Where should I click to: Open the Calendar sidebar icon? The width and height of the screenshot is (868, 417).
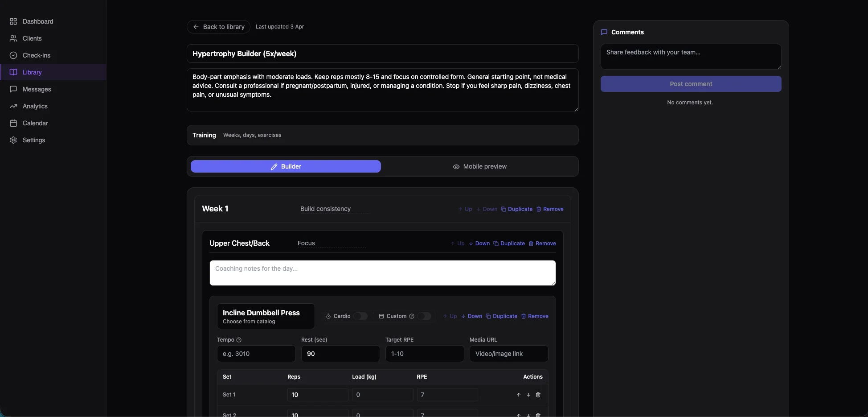13,123
